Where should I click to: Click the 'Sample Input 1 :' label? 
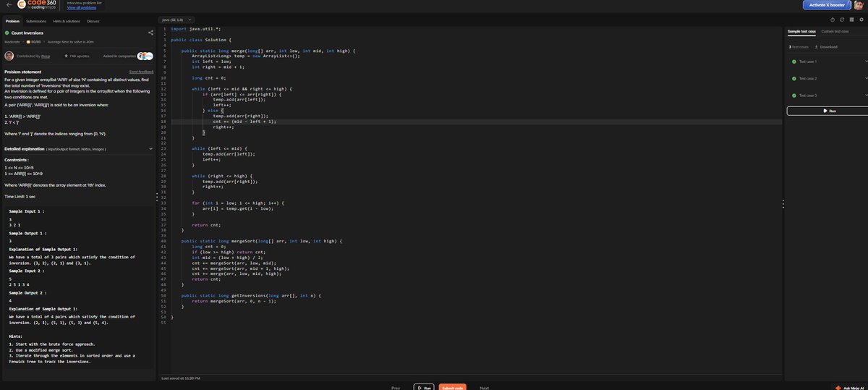27,211
